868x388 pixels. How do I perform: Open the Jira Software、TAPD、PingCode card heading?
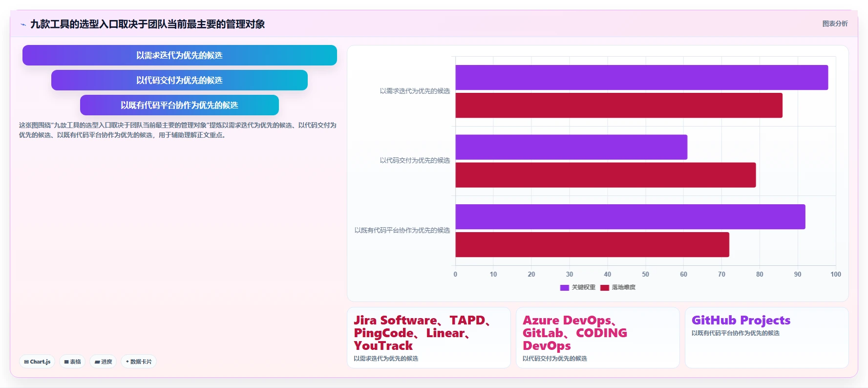(x=423, y=333)
